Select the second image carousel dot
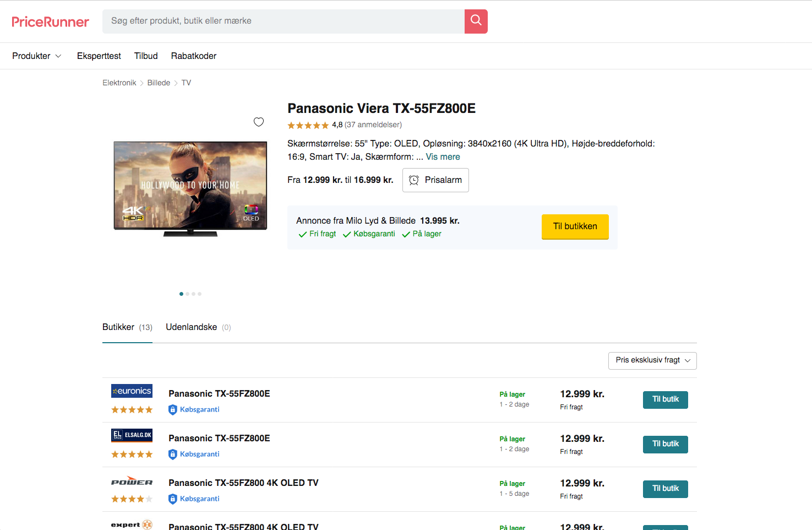Image resolution: width=812 pixels, height=530 pixels. 188,294
